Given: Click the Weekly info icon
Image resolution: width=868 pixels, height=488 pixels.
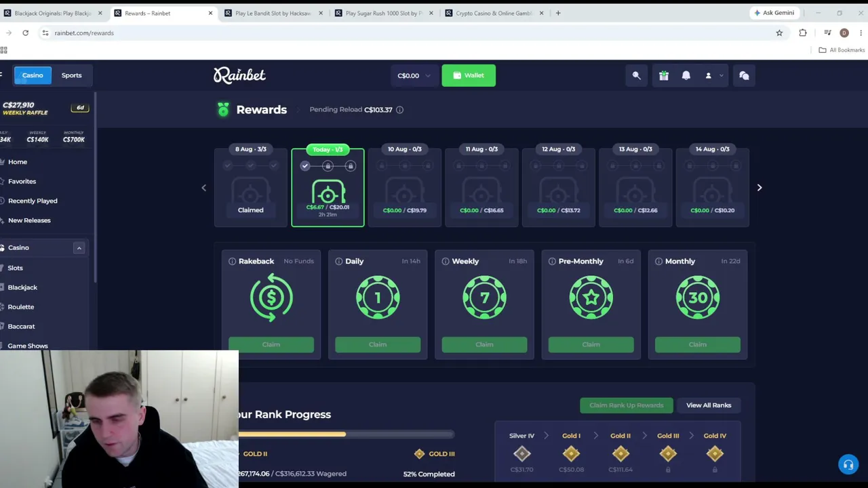Looking at the screenshot, I should (446, 261).
